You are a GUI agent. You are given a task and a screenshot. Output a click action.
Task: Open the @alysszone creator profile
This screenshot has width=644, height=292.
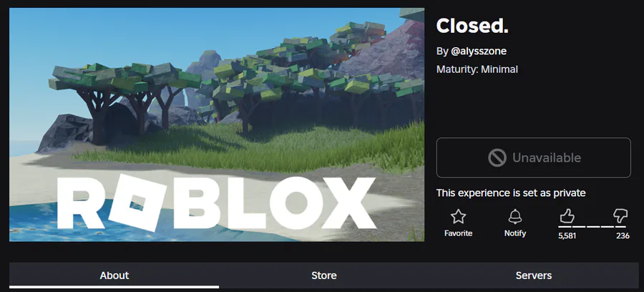click(x=479, y=52)
